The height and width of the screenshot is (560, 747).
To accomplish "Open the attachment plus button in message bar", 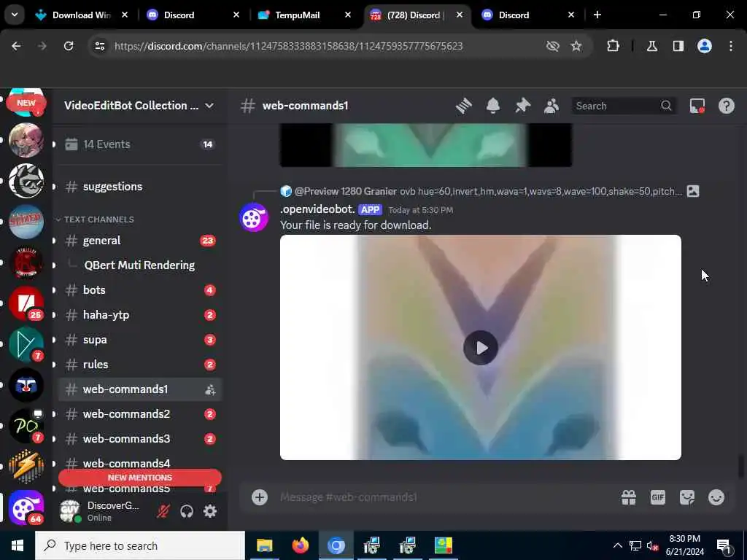I will click(x=260, y=497).
